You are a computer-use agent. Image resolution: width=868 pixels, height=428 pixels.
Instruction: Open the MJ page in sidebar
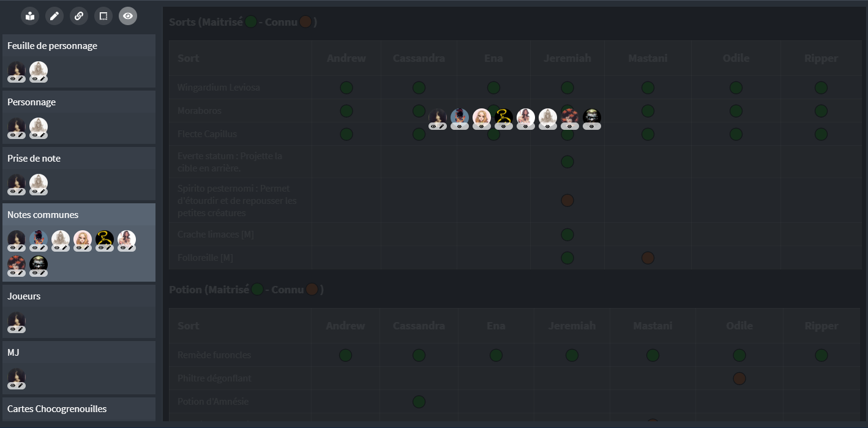[13, 353]
